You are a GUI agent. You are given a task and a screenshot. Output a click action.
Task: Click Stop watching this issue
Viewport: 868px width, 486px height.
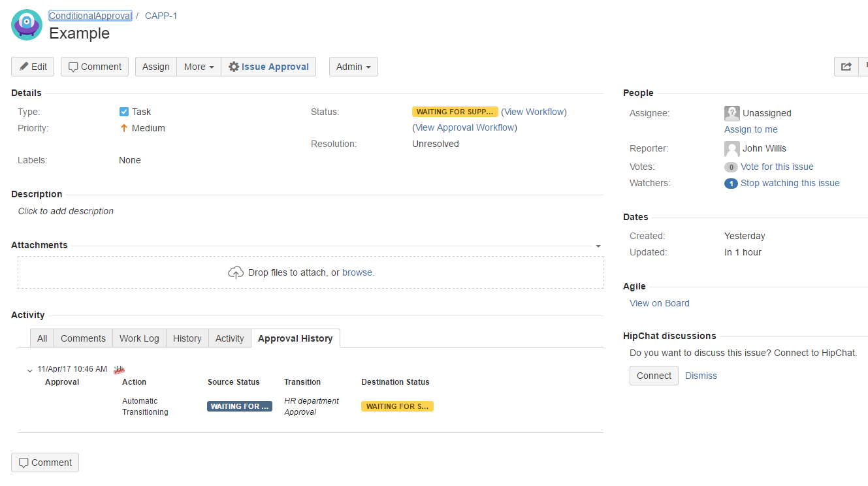790,183
